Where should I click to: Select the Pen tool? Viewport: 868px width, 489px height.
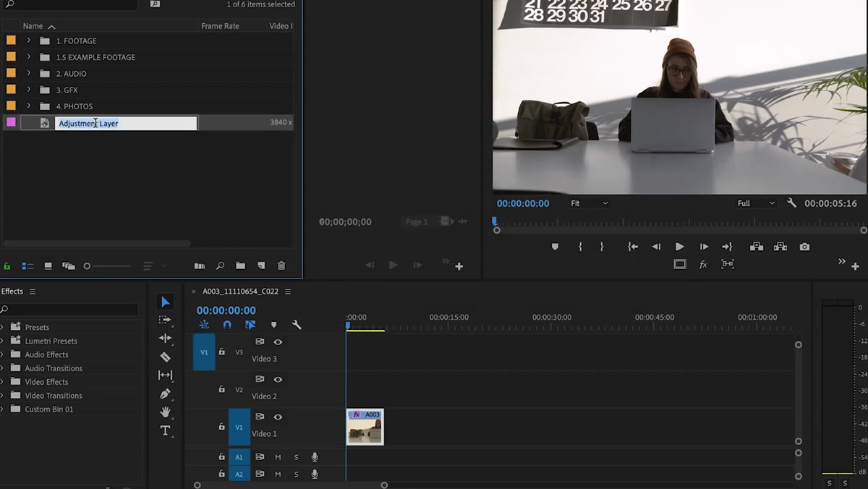click(x=165, y=394)
